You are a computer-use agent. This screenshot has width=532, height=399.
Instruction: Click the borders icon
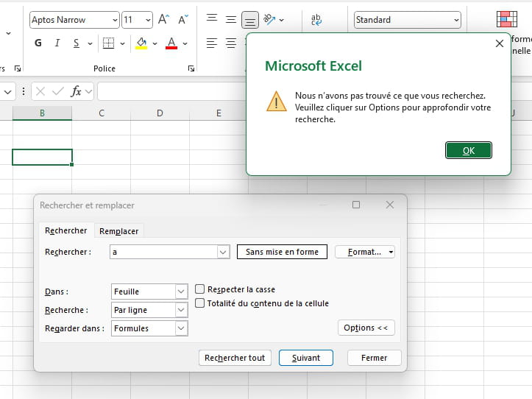108,43
